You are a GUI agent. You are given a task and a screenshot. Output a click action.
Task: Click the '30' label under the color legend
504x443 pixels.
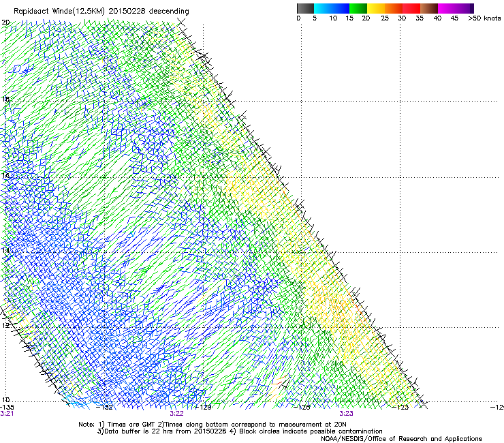tap(402, 18)
